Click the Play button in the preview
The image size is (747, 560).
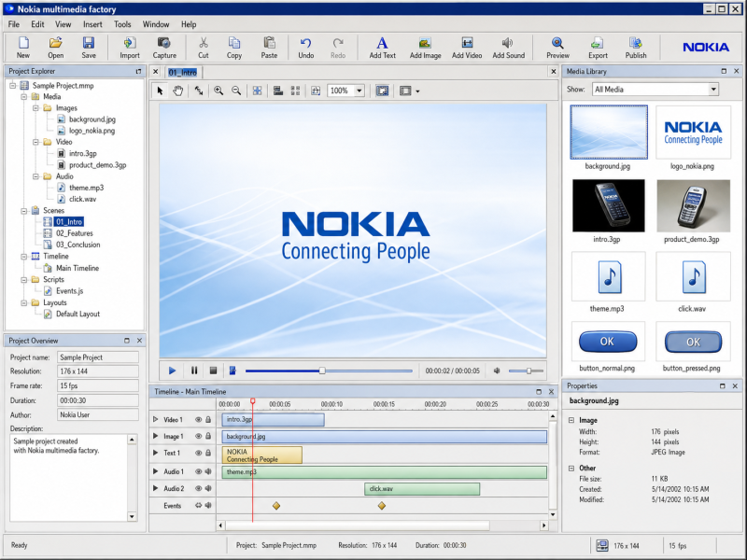coord(172,371)
